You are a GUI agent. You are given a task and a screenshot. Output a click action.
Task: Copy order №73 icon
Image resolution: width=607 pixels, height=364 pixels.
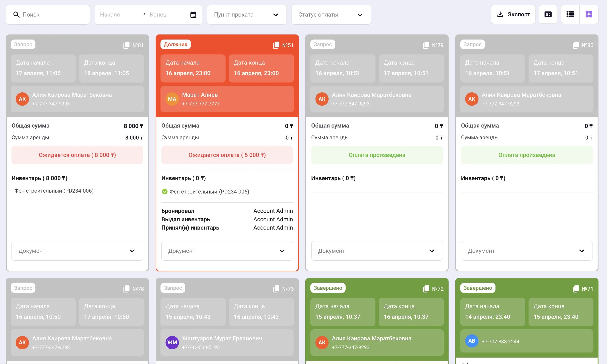(276, 289)
